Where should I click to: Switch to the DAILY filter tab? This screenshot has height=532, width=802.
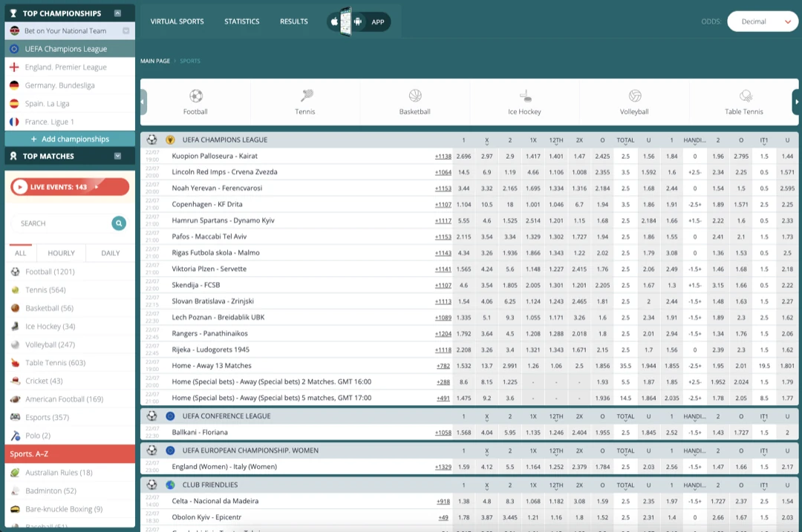coord(111,253)
